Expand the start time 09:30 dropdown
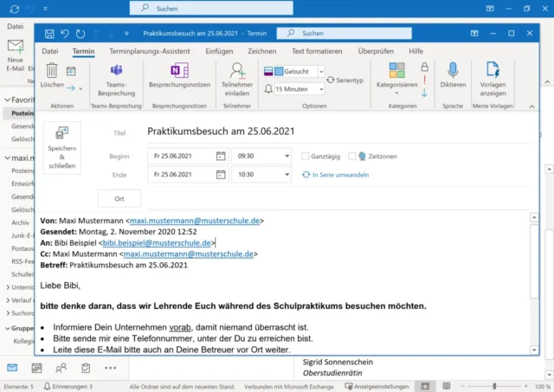 (x=285, y=156)
